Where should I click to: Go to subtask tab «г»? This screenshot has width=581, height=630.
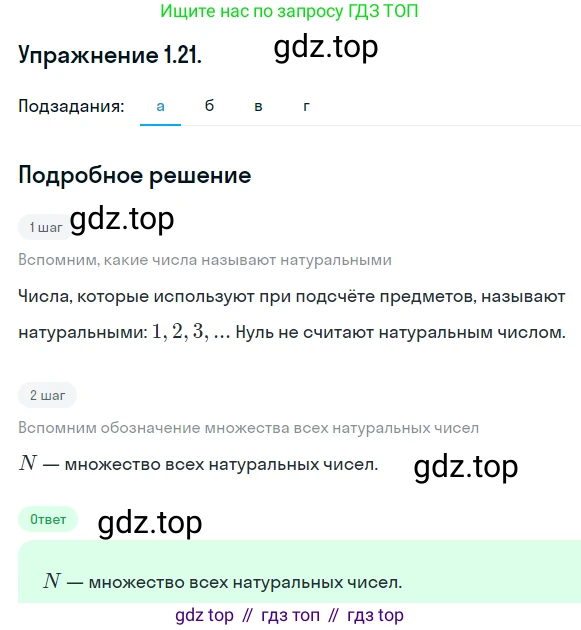coord(307,106)
